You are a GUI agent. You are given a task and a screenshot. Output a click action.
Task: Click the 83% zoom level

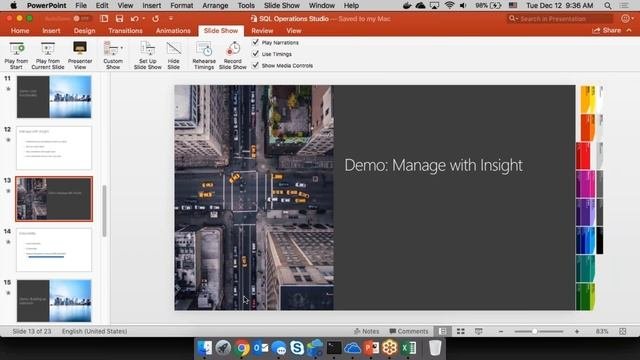[x=602, y=331]
